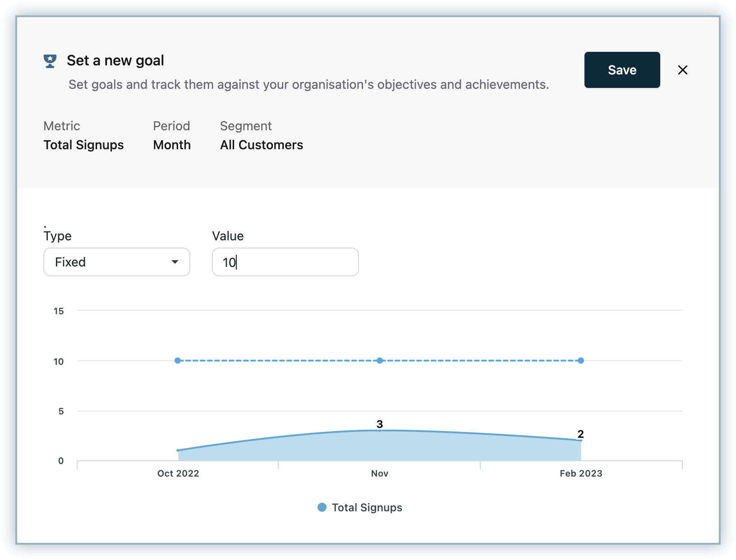Screen dimensions: 736x560
Task: Click the data label 2 on the chart
Action: 581,434
